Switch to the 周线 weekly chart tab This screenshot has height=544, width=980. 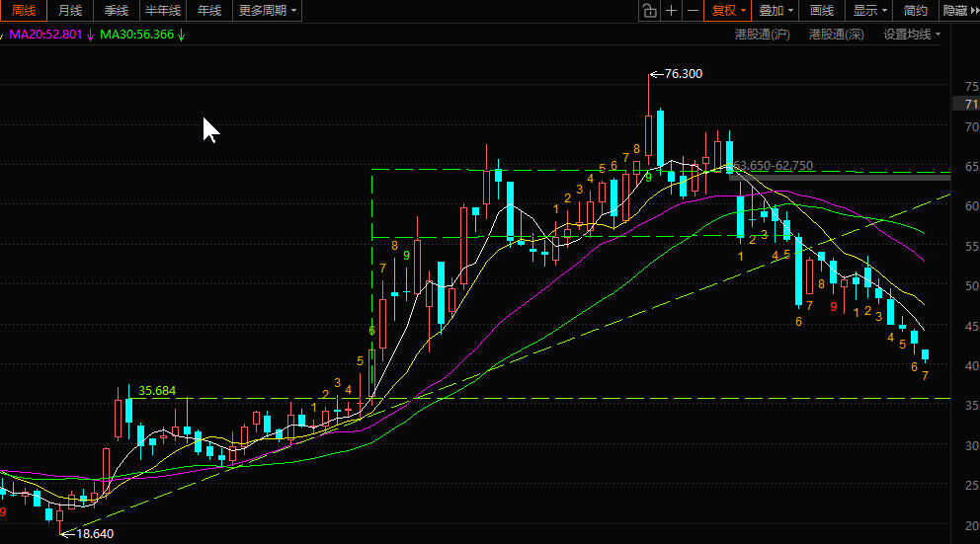(x=23, y=11)
